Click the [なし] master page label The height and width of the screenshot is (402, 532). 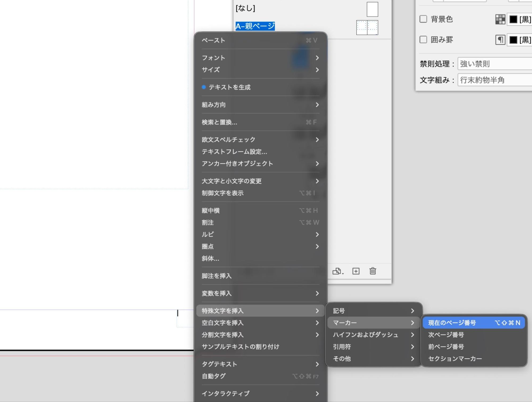point(245,8)
